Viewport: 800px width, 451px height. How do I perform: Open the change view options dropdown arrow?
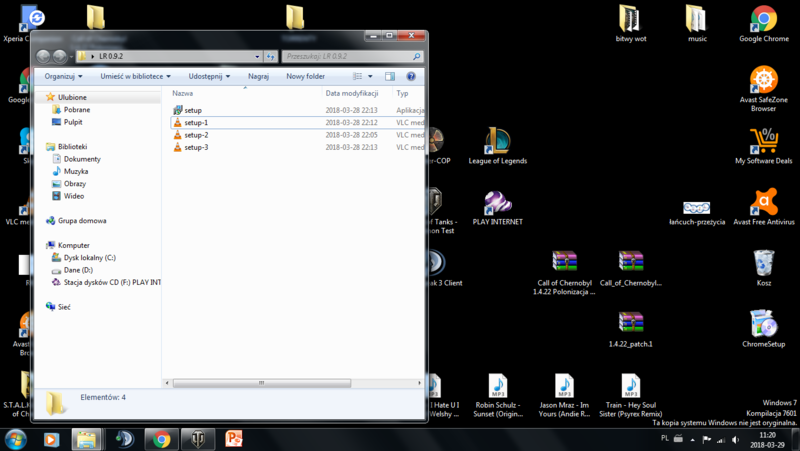point(370,76)
